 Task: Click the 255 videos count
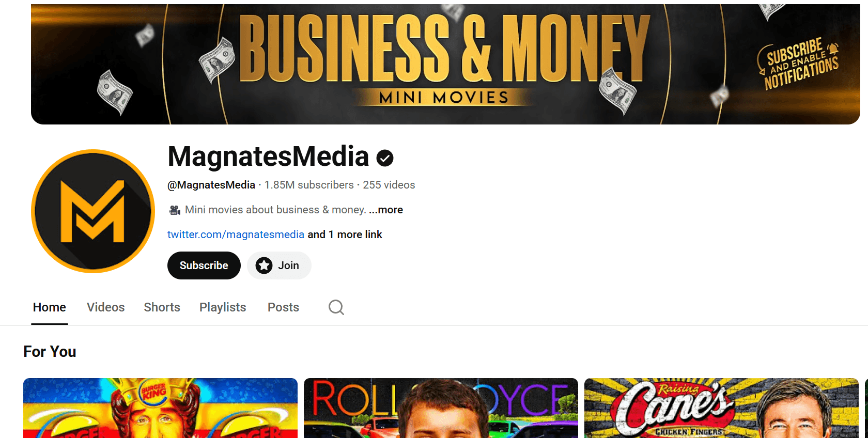pos(389,185)
